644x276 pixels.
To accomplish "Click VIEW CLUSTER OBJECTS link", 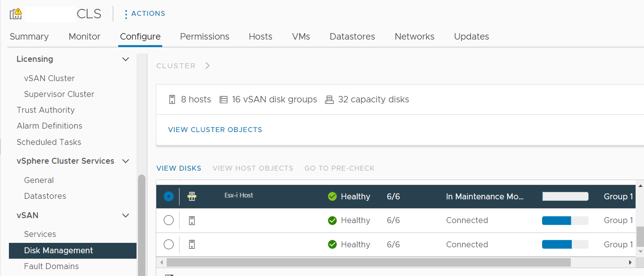I will pyautogui.click(x=215, y=130).
